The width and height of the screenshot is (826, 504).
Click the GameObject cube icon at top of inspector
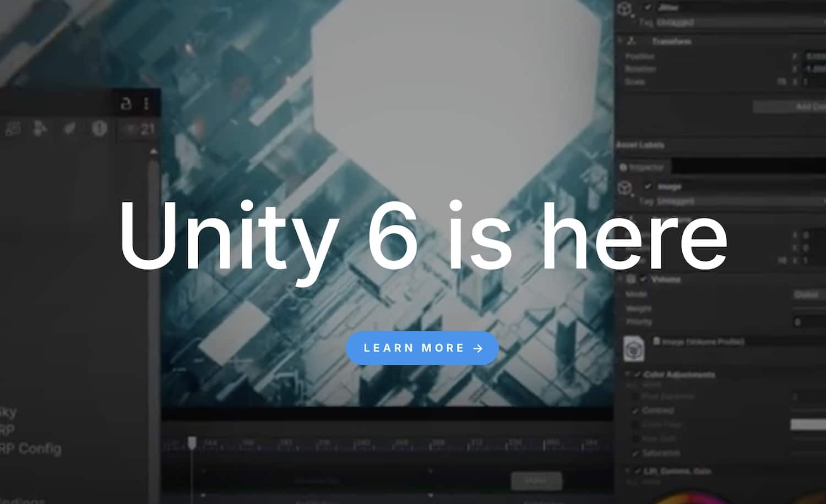click(624, 9)
